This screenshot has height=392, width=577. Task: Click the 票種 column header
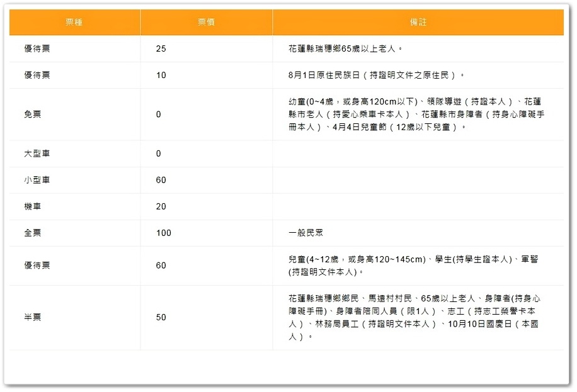tap(74, 22)
